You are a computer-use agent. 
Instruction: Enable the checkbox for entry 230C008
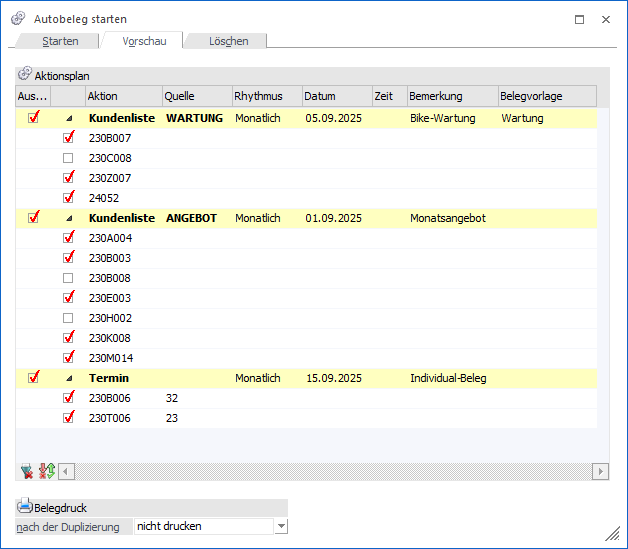click(68, 158)
